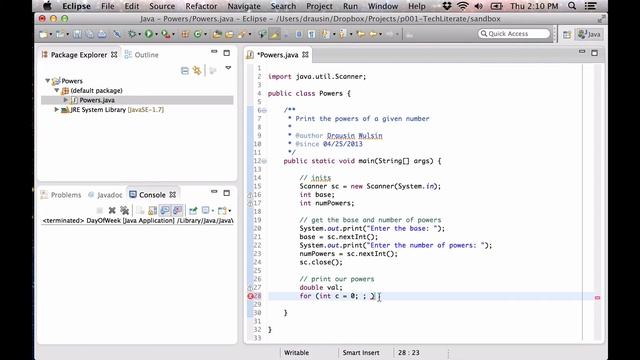Open Package Explorer view menu triangle
This screenshot has width=640, height=360.
(228, 68)
